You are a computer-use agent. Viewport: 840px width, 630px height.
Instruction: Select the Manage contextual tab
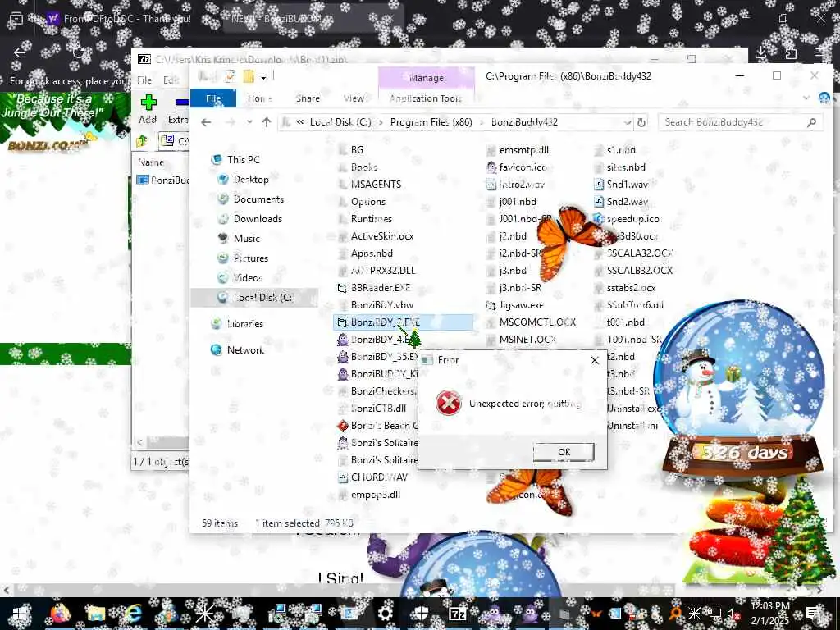427,78
